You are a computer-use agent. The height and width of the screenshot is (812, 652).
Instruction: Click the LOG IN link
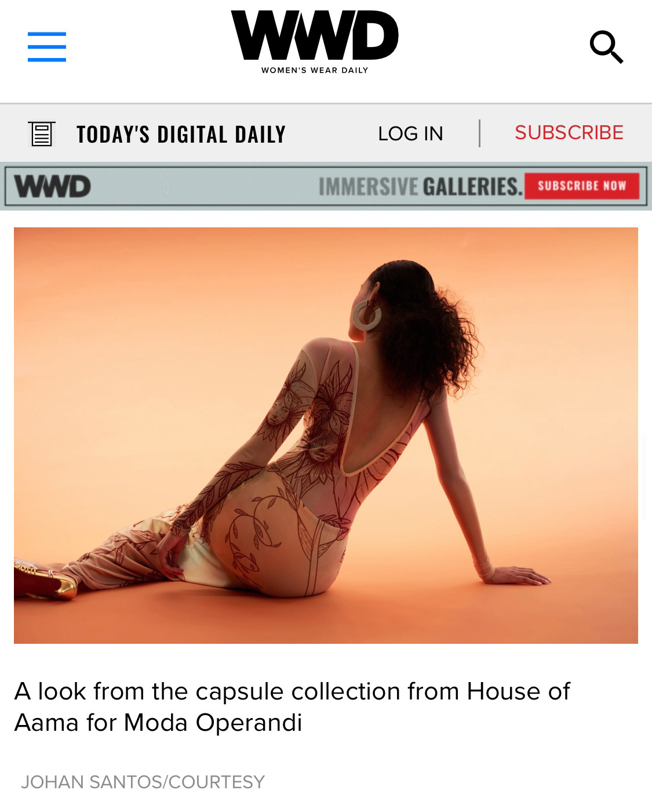(410, 133)
